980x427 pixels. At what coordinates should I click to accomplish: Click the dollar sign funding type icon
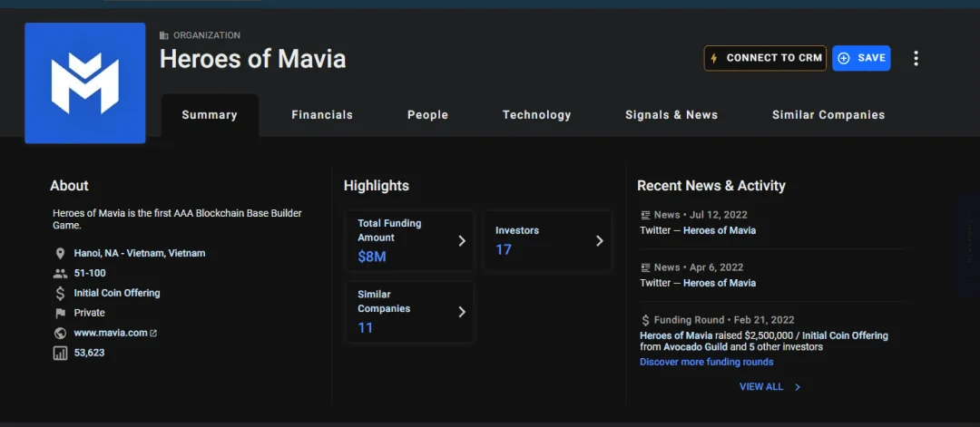[x=60, y=293]
